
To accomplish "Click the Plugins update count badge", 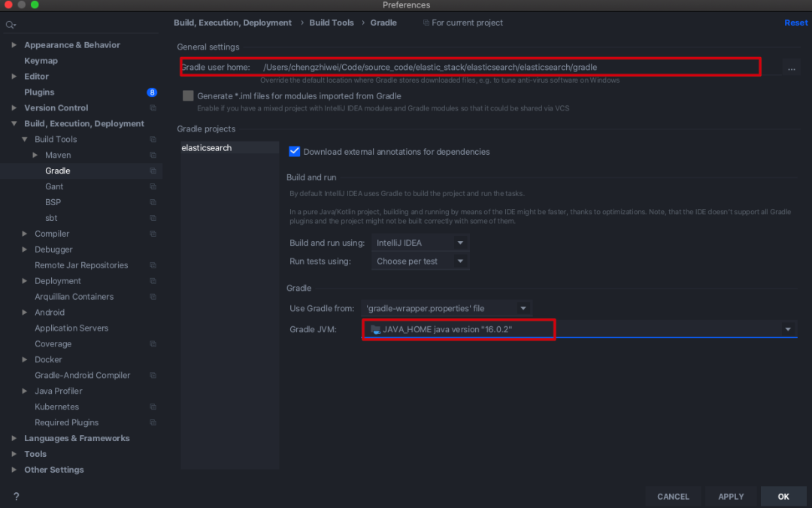I will [152, 92].
